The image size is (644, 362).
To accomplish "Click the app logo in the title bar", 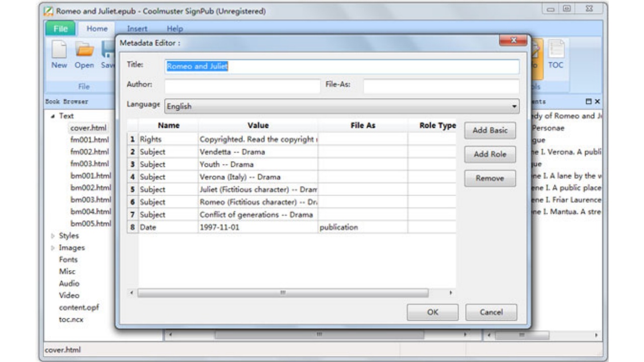I will pos(49,11).
